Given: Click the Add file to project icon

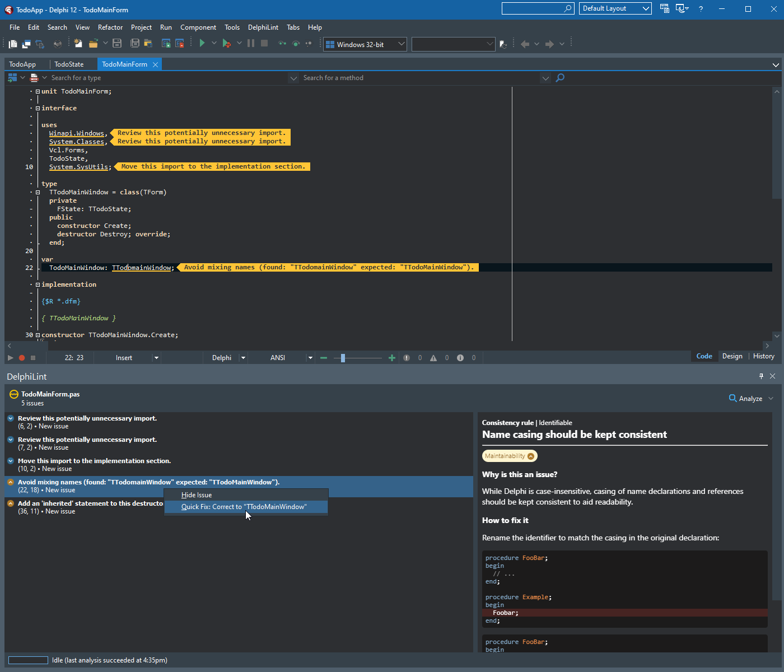Looking at the screenshot, I should [166, 43].
